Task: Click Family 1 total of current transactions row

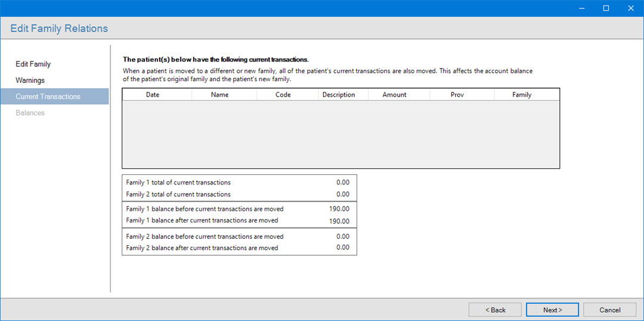Action: 178,182
